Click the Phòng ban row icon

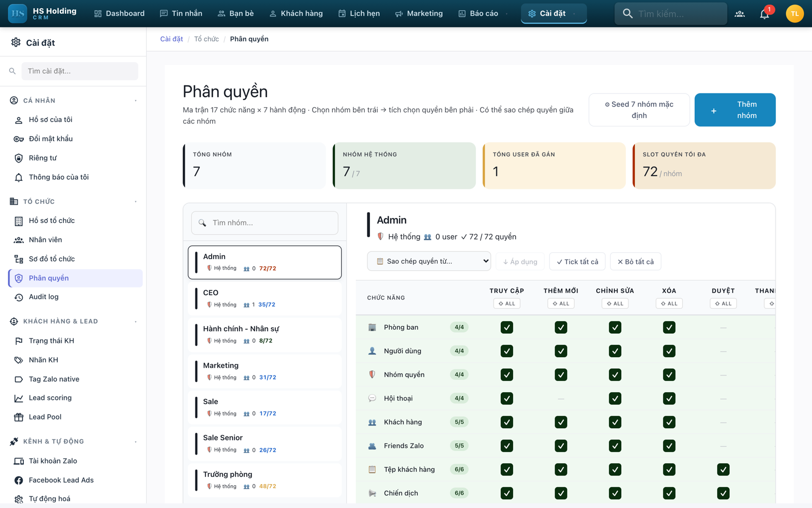click(x=372, y=328)
